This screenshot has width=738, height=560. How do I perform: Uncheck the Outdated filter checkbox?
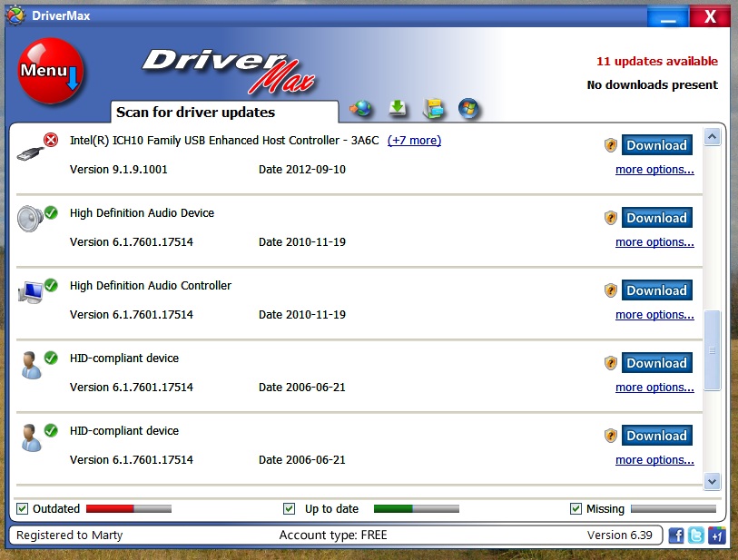22,508
